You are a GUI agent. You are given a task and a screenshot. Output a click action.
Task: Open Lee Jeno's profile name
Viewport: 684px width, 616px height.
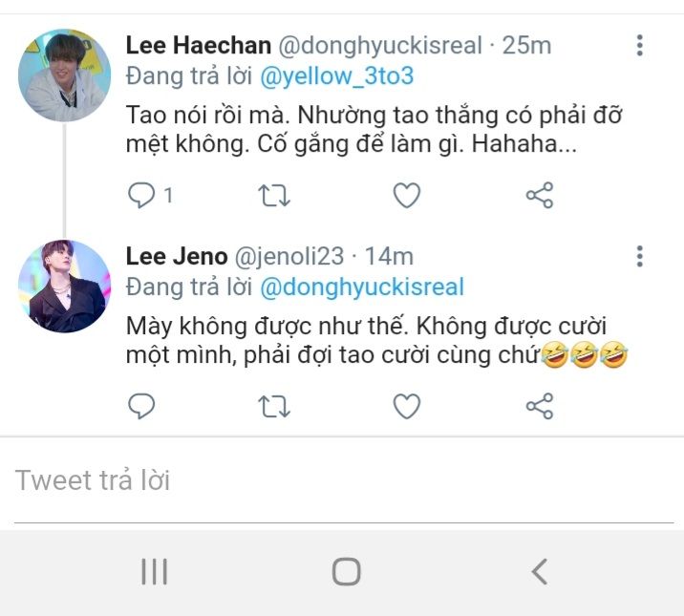(x=177, y=256)
